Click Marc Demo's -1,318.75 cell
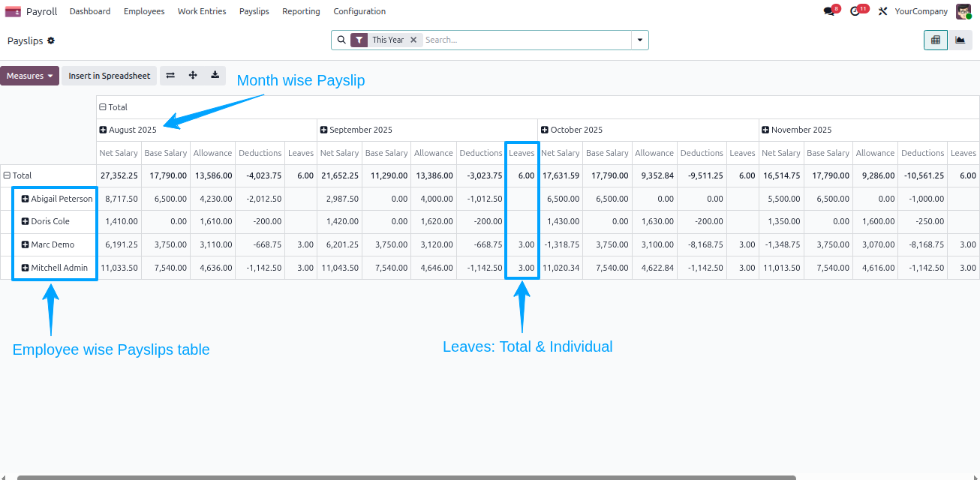This screenshot has width=980, height=480. pyautogui.click(x=561, y=244)
